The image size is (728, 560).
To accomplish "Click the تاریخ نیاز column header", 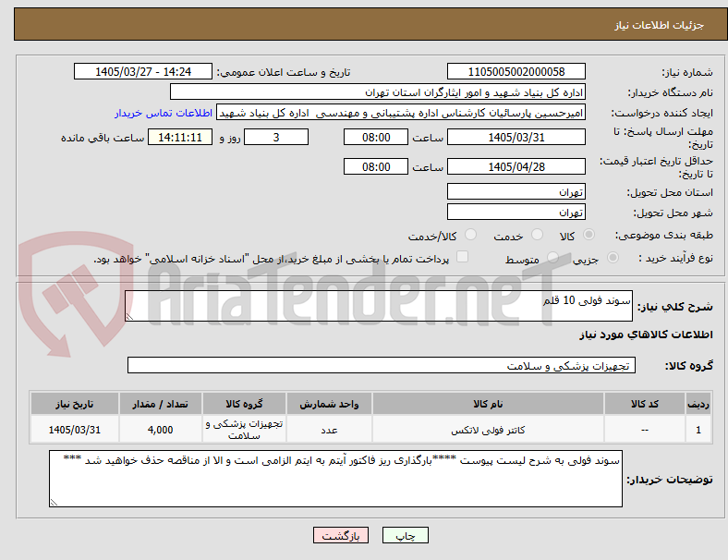I will pyautogui.click(x=74, y=404).
